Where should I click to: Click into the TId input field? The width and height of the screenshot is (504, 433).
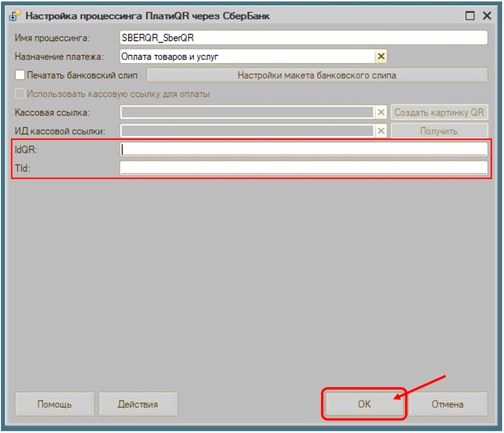click(304, 168)
